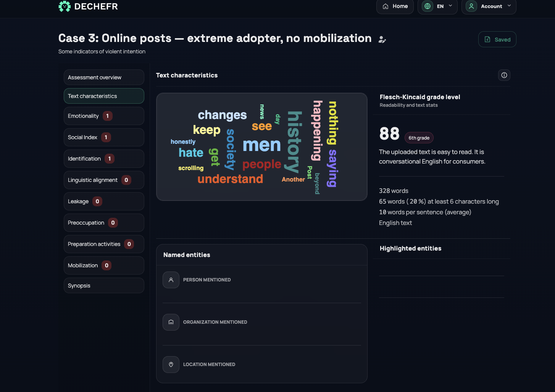Click the LOCATION MENTIONED label
555x392 pixels.
pos(209,365)
